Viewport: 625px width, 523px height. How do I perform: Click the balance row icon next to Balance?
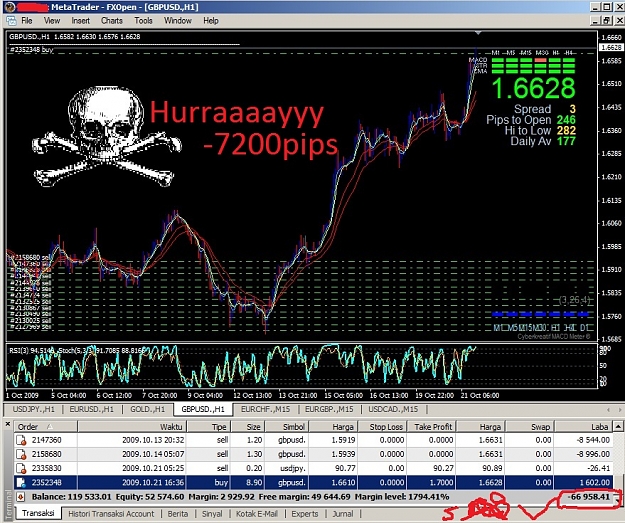pyautogui.click(x=21, y=497)
